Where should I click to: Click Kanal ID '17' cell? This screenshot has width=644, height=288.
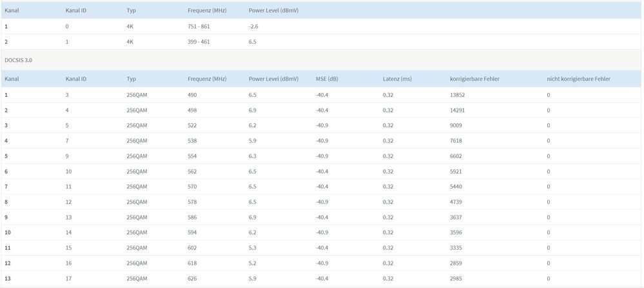point(68,278)
